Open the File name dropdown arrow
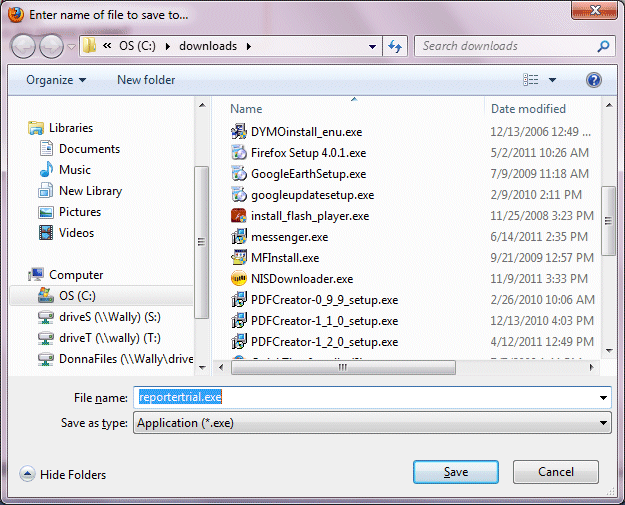The height and width of the screenshot is (505, 625). click(x=603, y=397)
